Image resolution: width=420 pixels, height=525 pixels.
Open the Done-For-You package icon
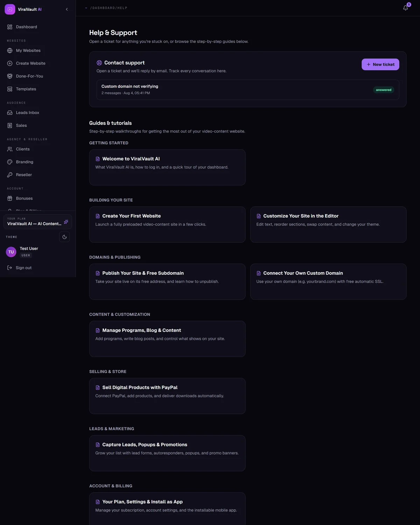10,76
